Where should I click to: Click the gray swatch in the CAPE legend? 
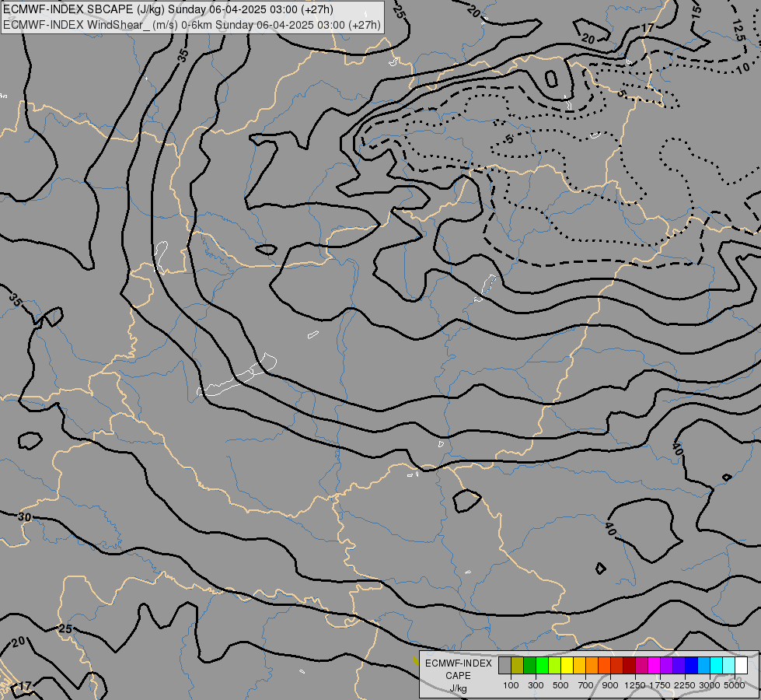(504, 665)
